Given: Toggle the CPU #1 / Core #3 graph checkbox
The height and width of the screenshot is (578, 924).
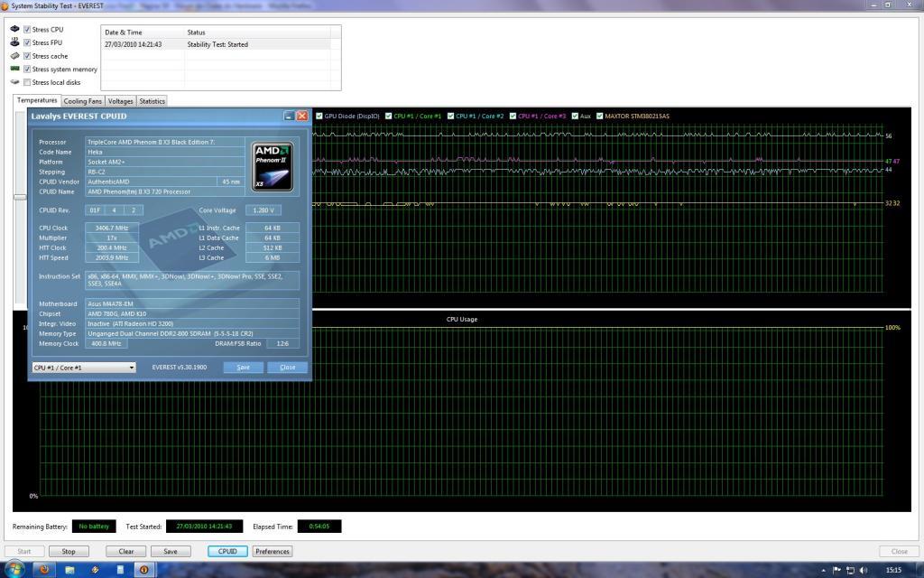Looking at the screenshot, I should pos(513,116).
